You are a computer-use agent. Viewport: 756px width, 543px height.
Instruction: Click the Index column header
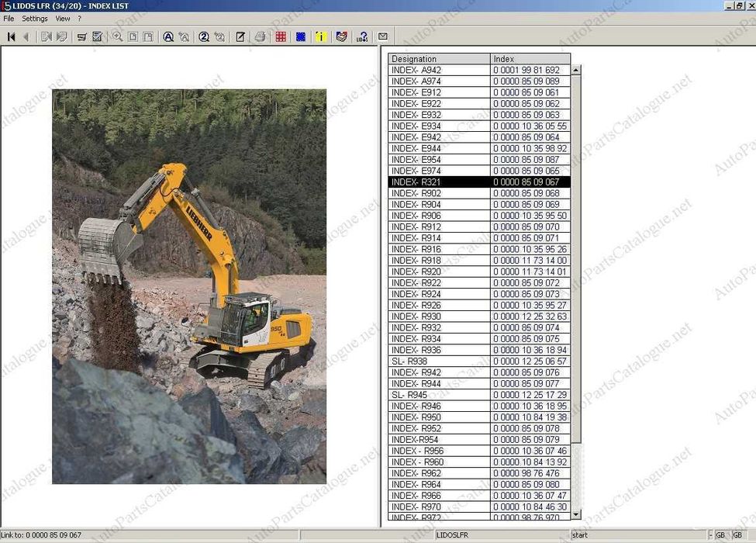coord(530,59)
